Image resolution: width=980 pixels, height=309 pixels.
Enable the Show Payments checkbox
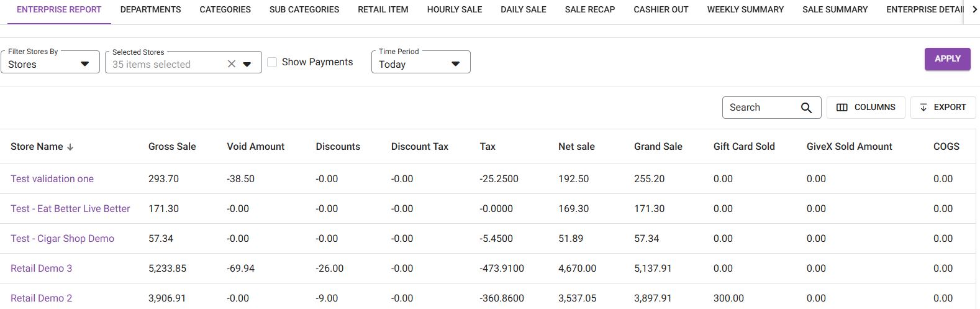[x=272, y=62]
